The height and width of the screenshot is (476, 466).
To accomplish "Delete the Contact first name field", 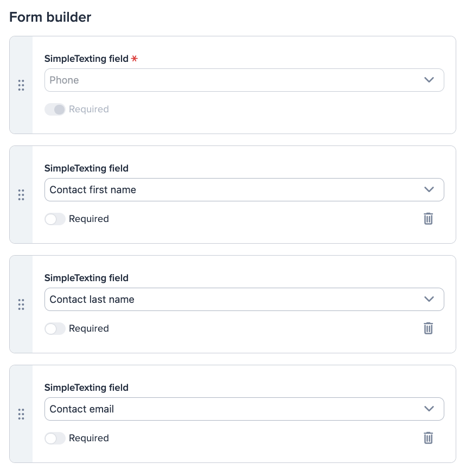I will click(428, 219).
